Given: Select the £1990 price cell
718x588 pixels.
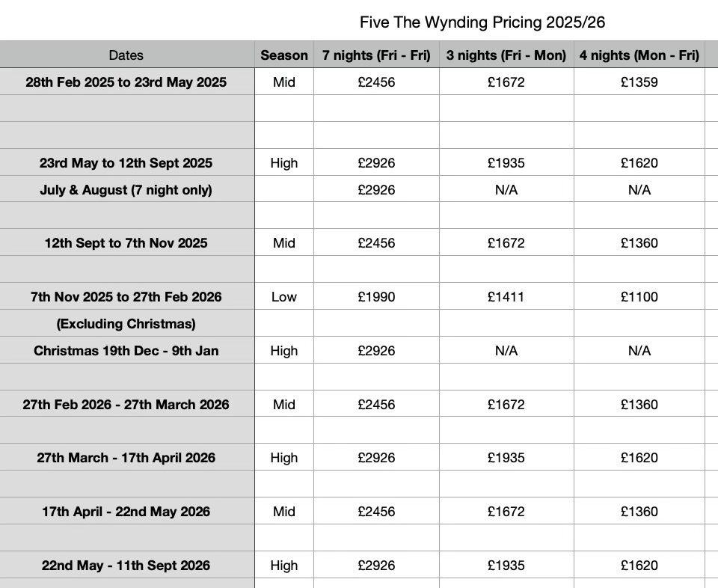Looking at the screenshot, I should [x=376, y=297].
